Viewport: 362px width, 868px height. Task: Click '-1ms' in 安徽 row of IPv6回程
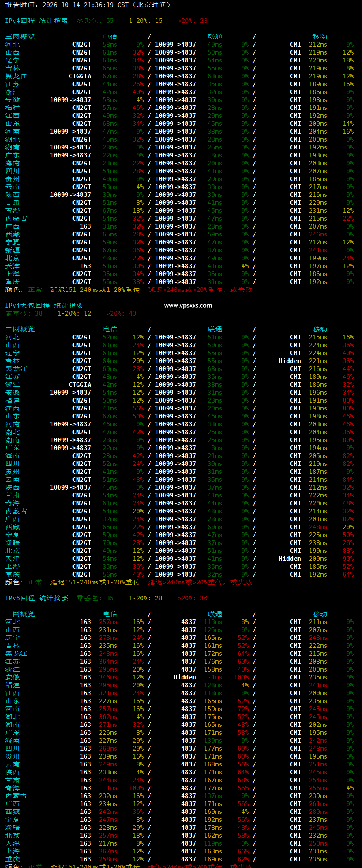215,677
